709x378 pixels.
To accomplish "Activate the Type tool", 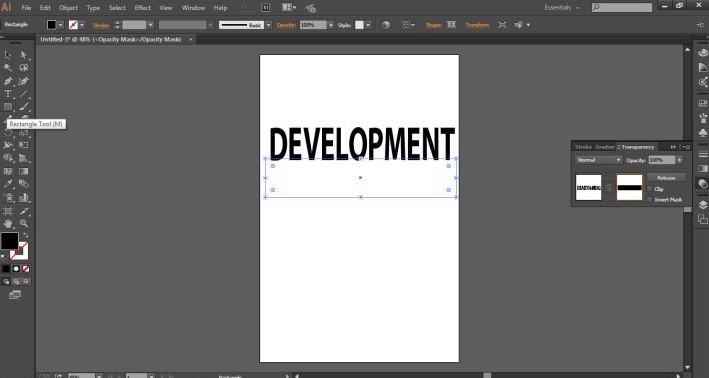I will point(8,94).
